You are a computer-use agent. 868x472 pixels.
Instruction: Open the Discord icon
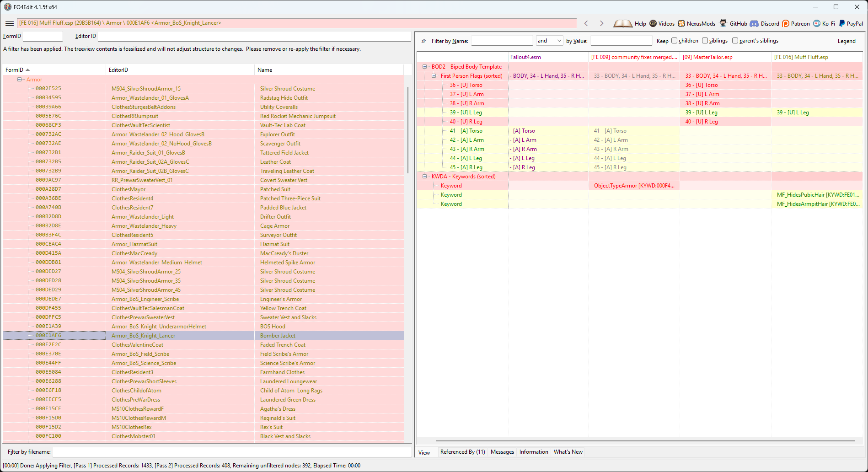[754, 23]
